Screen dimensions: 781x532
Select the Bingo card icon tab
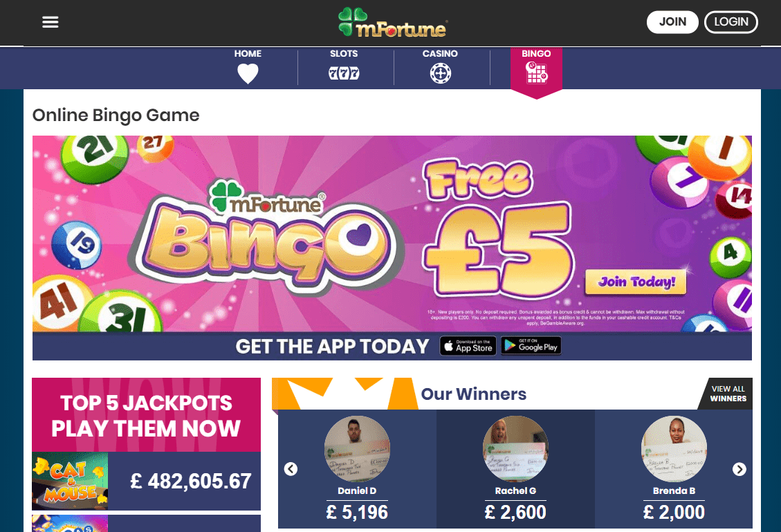click(x=536, y=73)
